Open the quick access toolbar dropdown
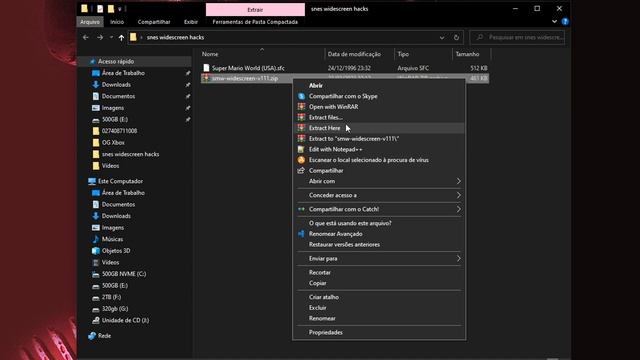Image resolution: width=640 pixels, height=360 pixels. click(120, 9)
